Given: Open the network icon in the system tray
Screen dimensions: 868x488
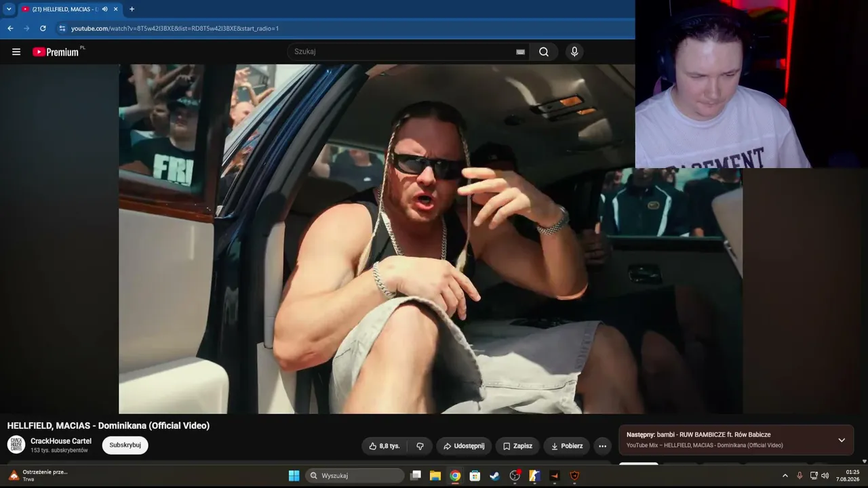Looking at the screenshot, I should (814, 476).
